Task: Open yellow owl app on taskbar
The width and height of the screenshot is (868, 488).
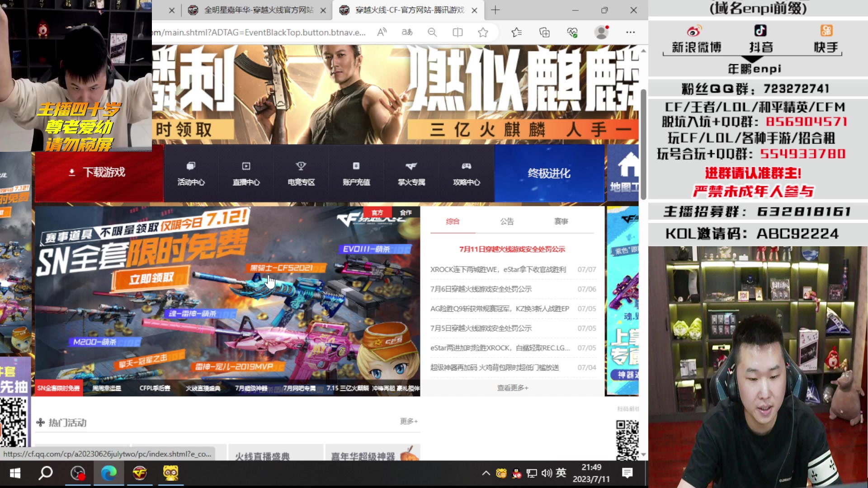Action: tap(170, 473)
